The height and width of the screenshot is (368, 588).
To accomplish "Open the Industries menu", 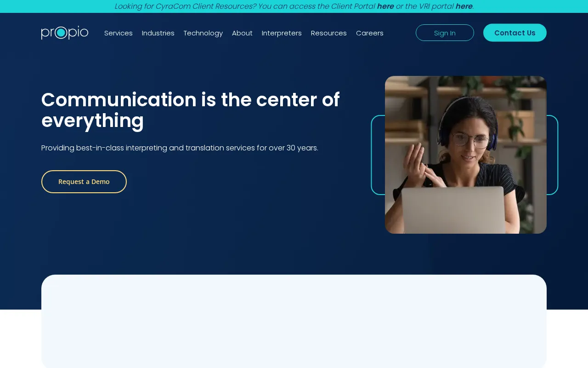I will (158, 33).
